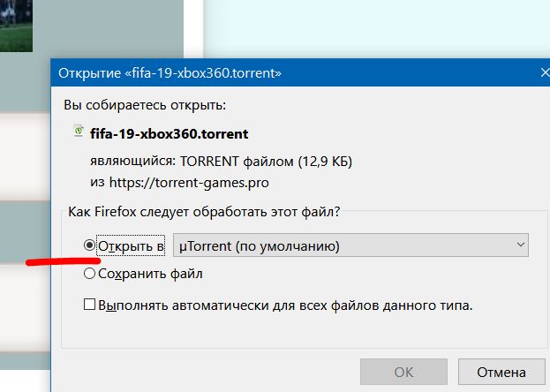Click the empty space inside the options group box

tap(302, 332)
